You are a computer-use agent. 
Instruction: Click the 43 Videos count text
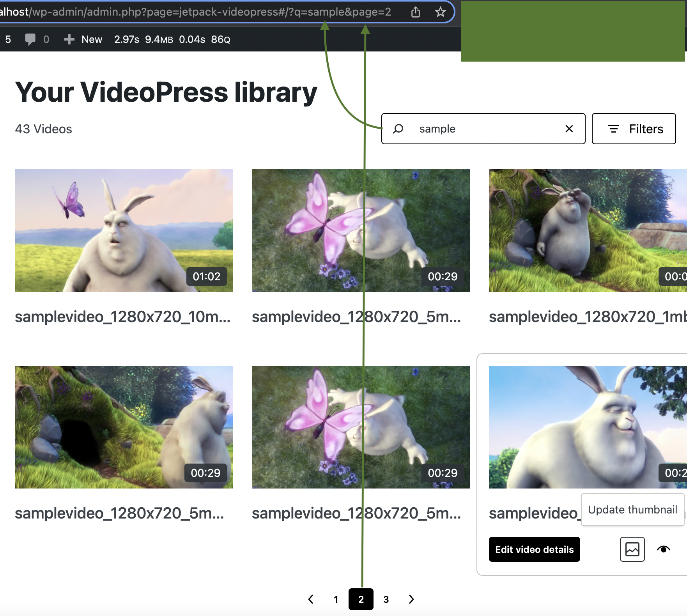pos(43,129)
